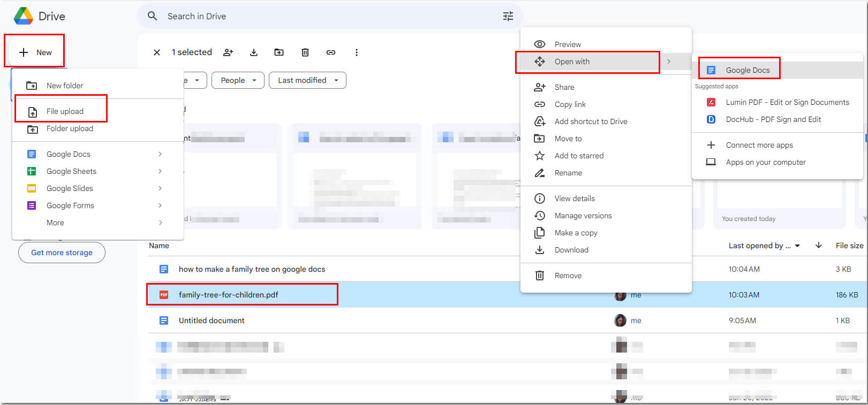Click the Docs icon of Untitled document
The height and width of the screenshot is (405, 868).
[164, 320]
